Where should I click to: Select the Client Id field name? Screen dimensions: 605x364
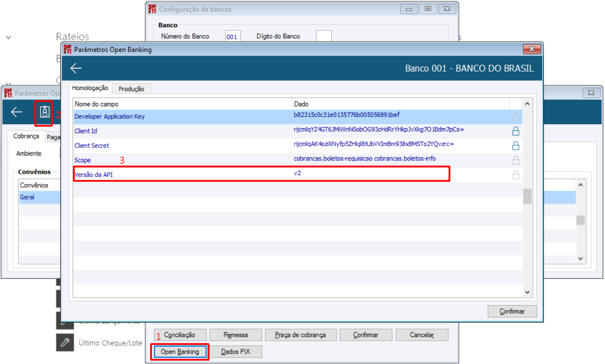(x=86, y=131)
